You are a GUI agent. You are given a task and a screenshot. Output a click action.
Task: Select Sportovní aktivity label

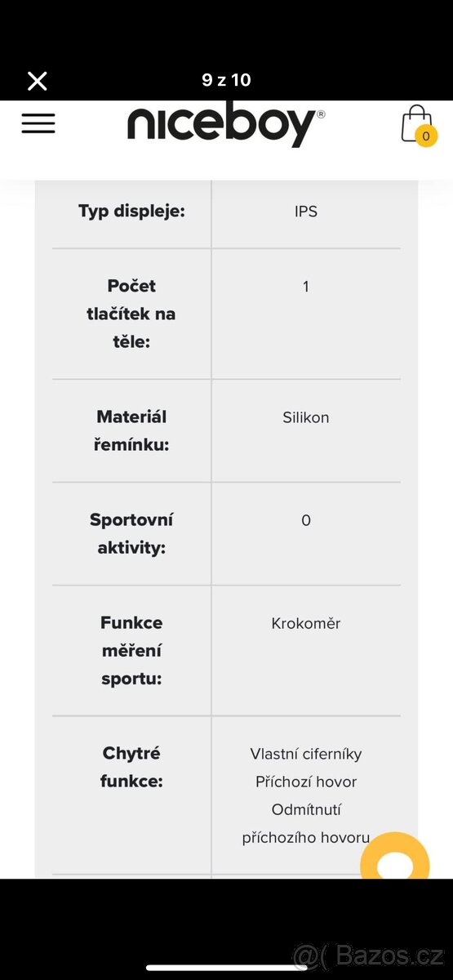tap(131, 533)
